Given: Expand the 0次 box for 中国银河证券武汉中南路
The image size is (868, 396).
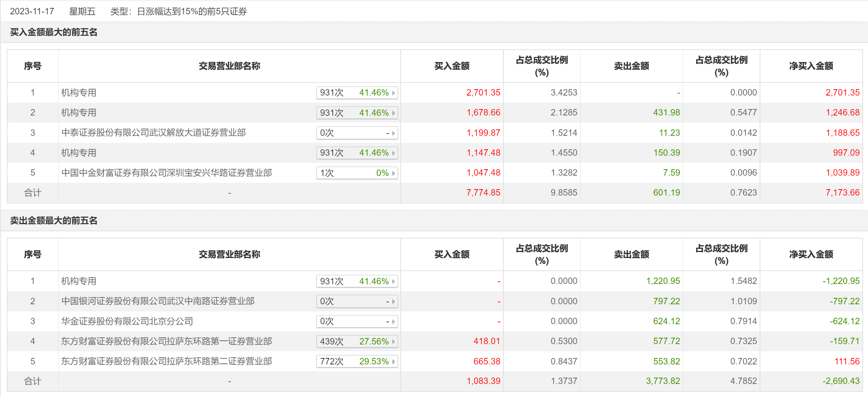Looking at the screenshot, I should coord(357,302).
